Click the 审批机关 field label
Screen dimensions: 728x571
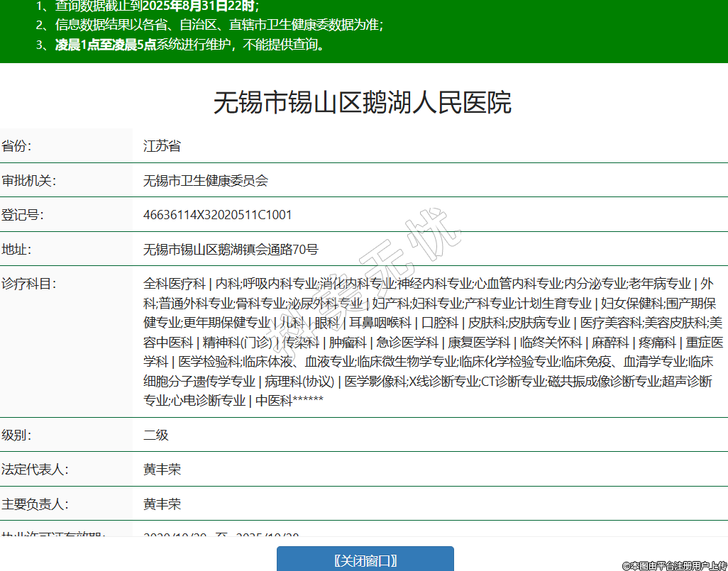tap(28, 181)
